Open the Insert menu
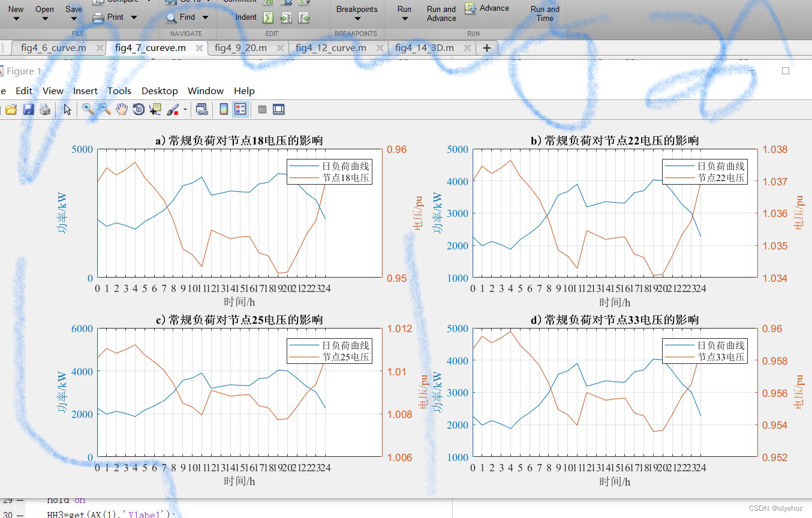 tap(85, 91)
